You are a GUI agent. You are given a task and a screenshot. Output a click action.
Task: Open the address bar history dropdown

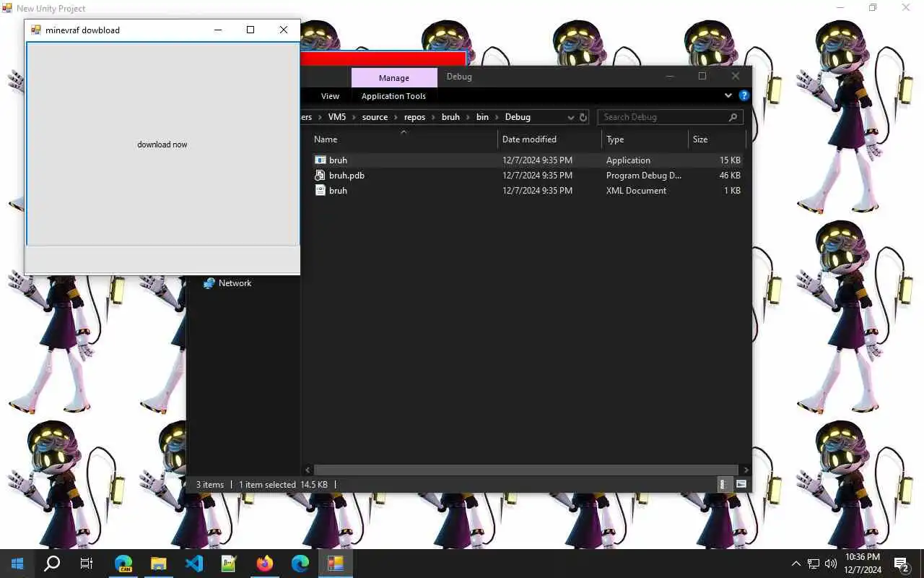pyautogui.click(x=570, y=117)
